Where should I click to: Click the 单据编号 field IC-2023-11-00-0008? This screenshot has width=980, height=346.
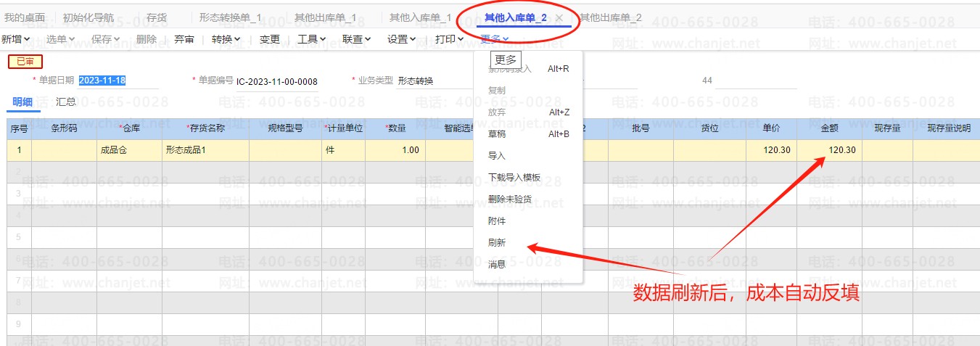click(x=276, y=81)
